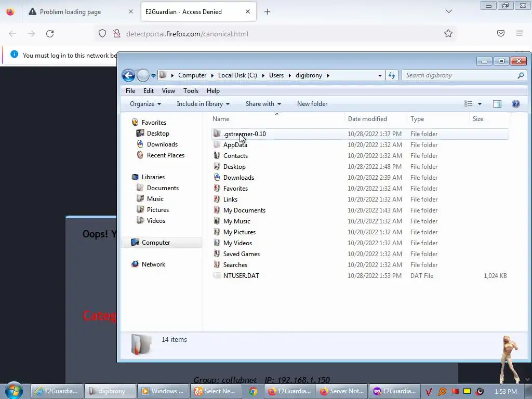Select the .gstreamer-0.10 folder icon
The image size is (532, 399).
[217, 134]
